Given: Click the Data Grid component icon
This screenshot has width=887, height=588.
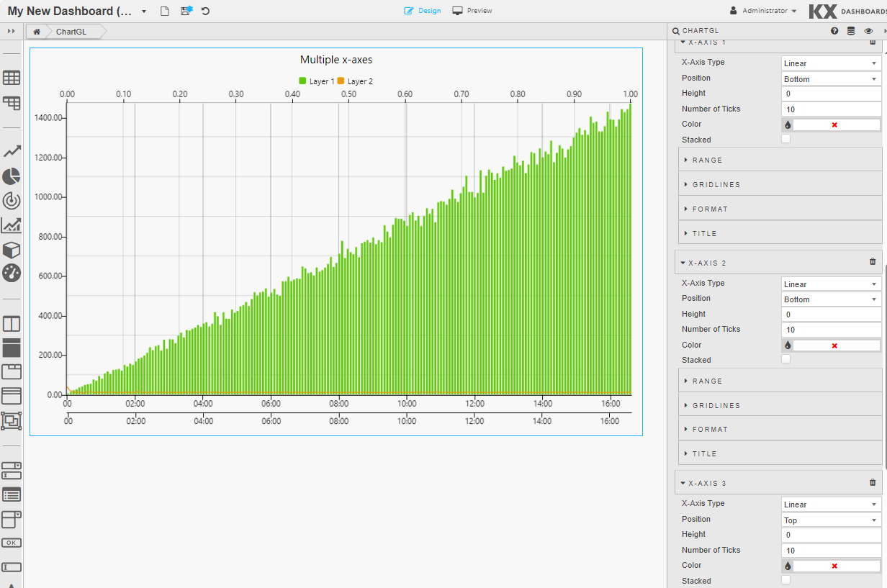Looking at the screenshot, I should click(12, 78).
